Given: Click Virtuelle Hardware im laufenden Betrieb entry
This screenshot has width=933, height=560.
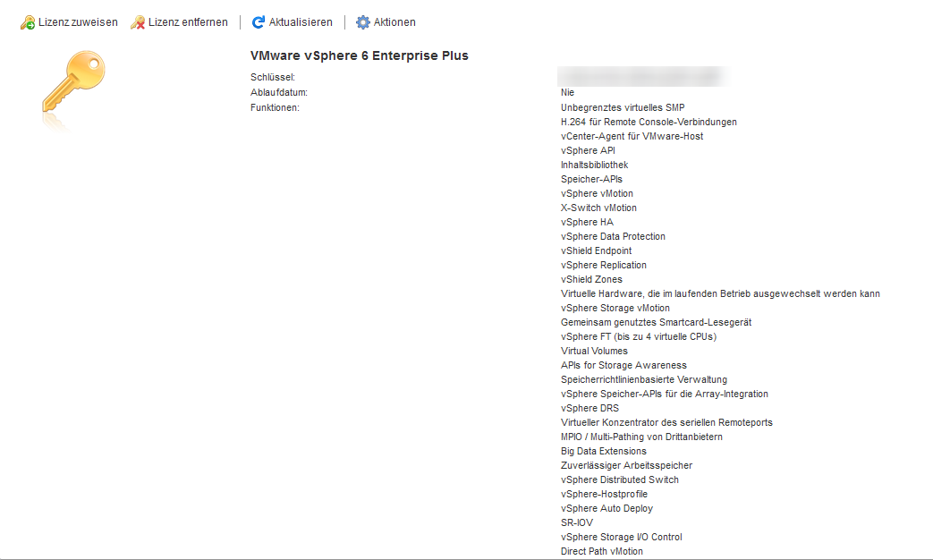Looking at the screenshot, I should pyautogui.click(x=720, y=293).
